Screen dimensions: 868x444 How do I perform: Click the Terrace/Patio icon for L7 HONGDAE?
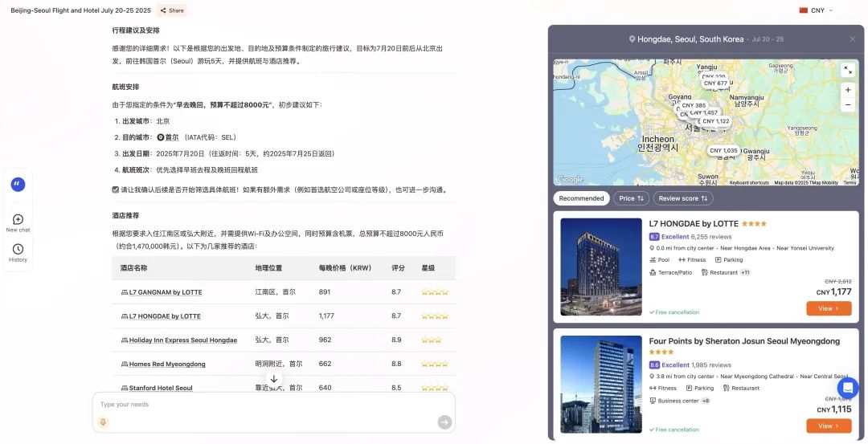pyautogui.click(x=652, y=273)
